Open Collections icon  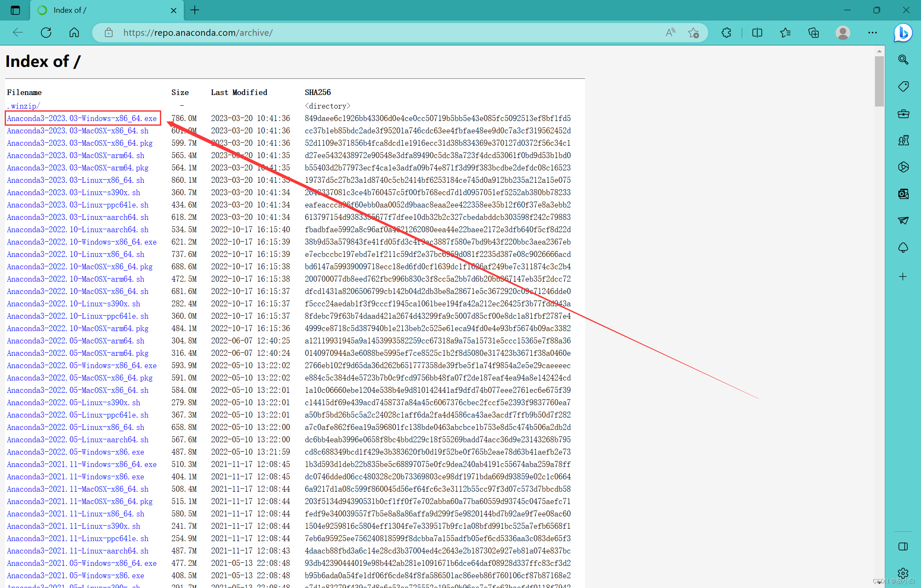point(814,33)
